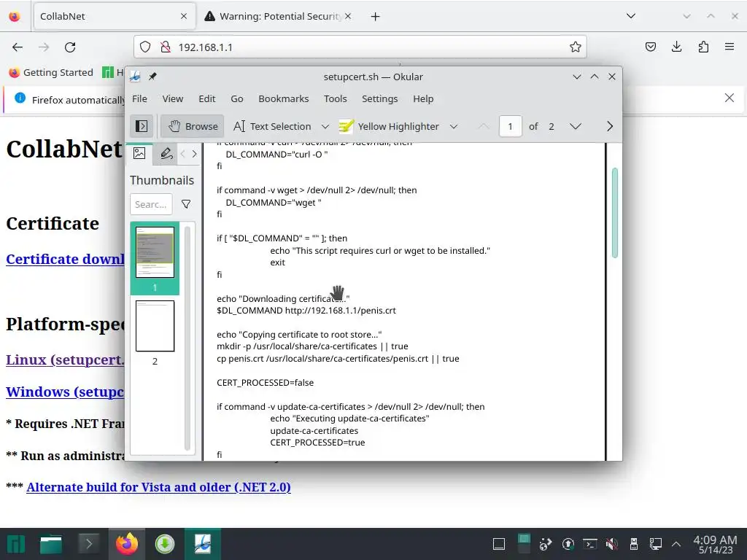Image resolution: width=747 pixels, height=560 pixels.
Task: Dismiss the Firefox notification bar
Action: [x=729, y=98]
